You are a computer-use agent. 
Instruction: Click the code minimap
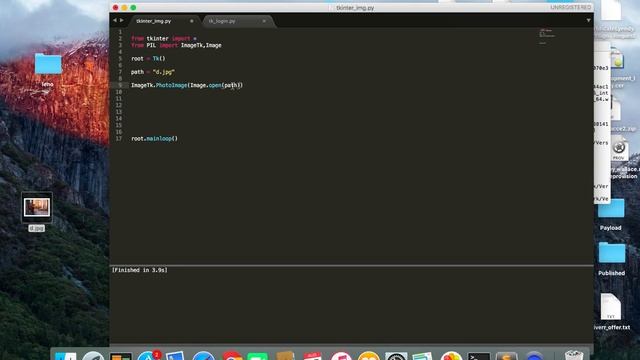click(x=547, y=36)
